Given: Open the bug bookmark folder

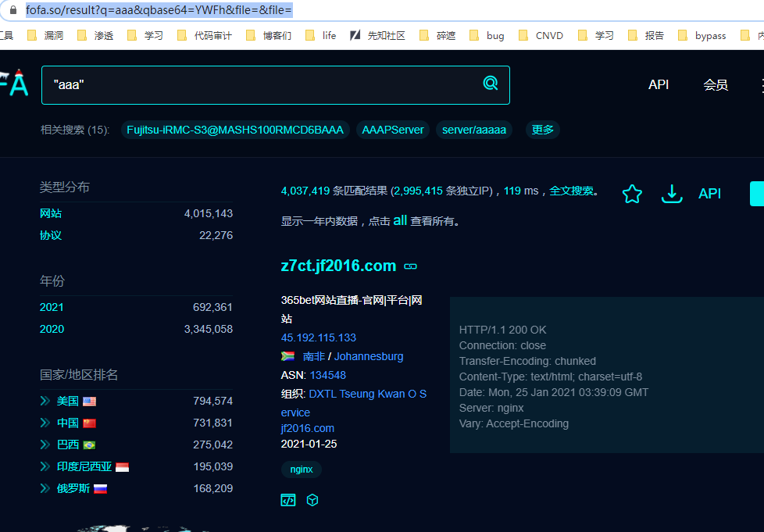Looking at the screenshot, I should pos(487,36).
